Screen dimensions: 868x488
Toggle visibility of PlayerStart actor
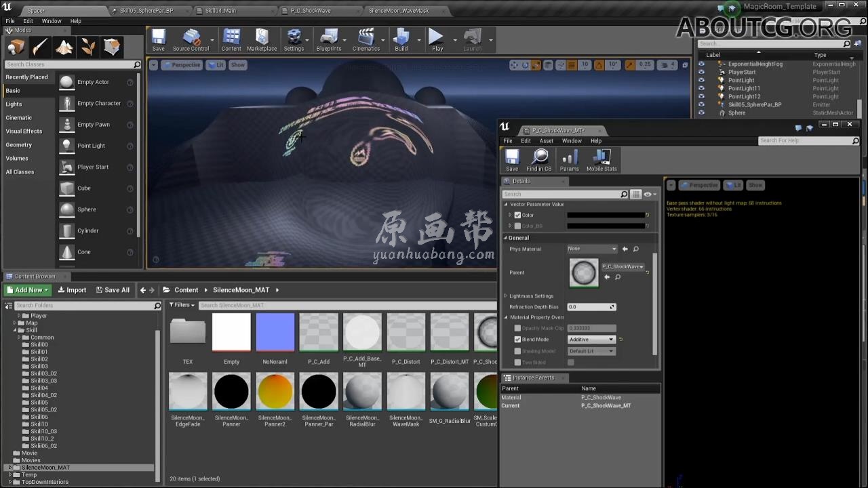(701, 72)
